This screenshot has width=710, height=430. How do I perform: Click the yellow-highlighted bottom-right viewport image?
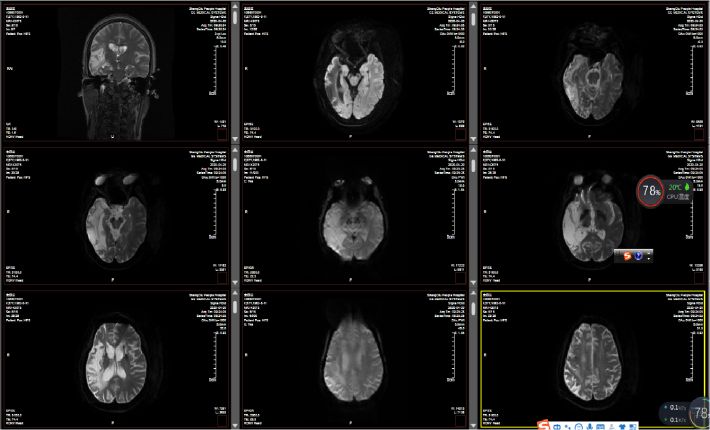click(590, 355)
